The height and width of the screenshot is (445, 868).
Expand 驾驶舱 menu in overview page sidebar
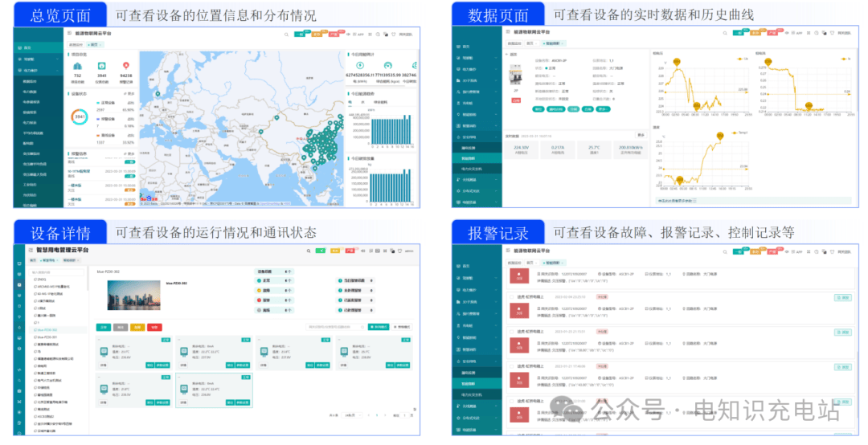coord(37,59)
